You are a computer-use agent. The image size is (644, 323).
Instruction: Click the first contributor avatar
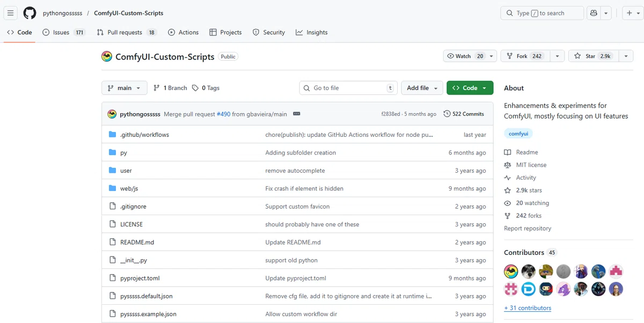511,271
